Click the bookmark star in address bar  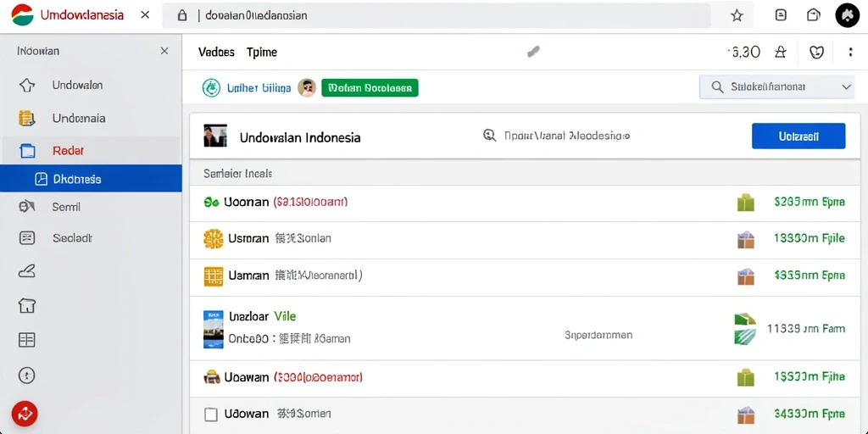coord(737,15)
